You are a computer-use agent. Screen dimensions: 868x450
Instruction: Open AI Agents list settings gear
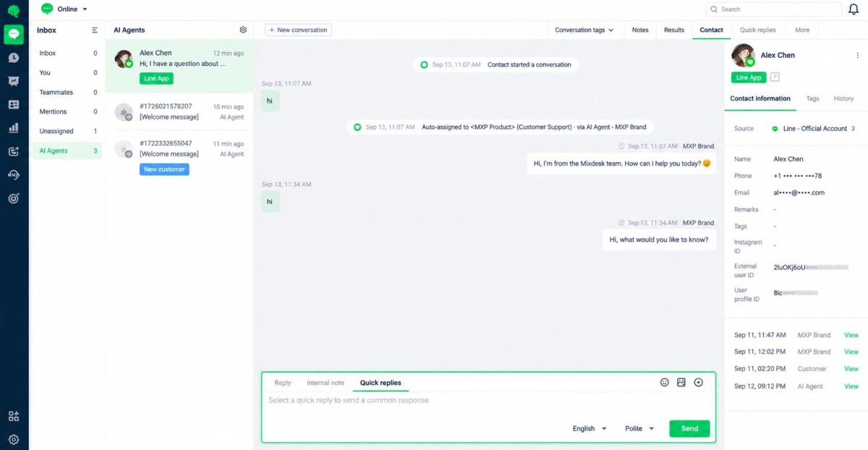[x=243, y=30]
